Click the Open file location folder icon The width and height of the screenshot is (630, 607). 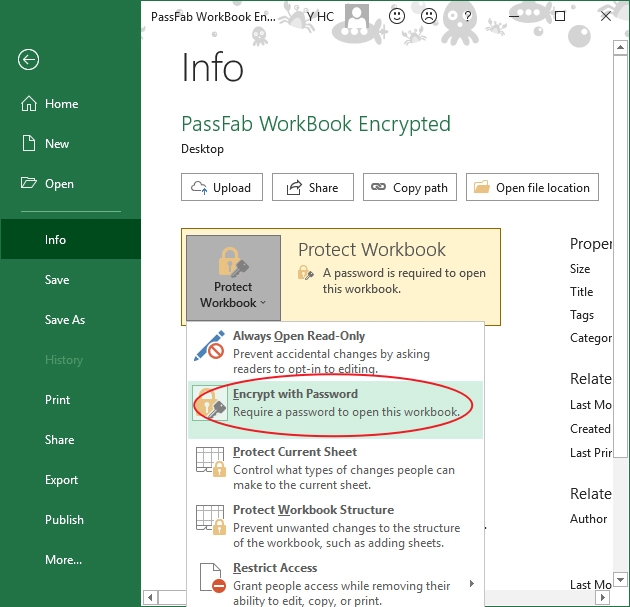[x=482, y=187]
